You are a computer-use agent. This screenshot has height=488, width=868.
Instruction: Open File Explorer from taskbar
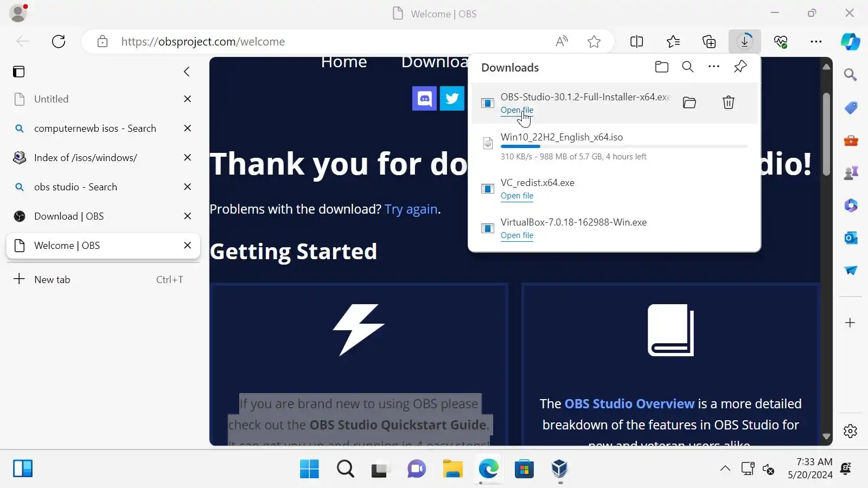(x=452, y=468)
